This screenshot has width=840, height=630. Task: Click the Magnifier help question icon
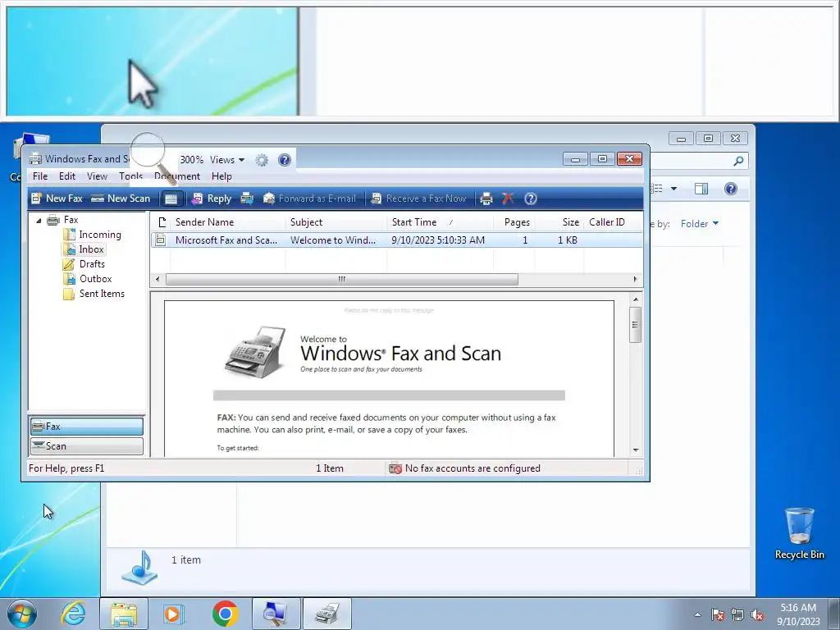285,160
